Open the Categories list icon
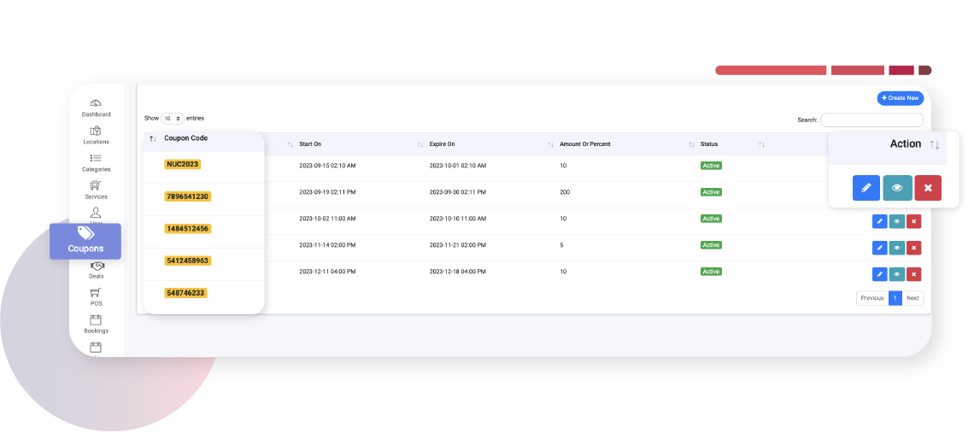This screenshot has height=445, width=980. [x=96, y=159]
